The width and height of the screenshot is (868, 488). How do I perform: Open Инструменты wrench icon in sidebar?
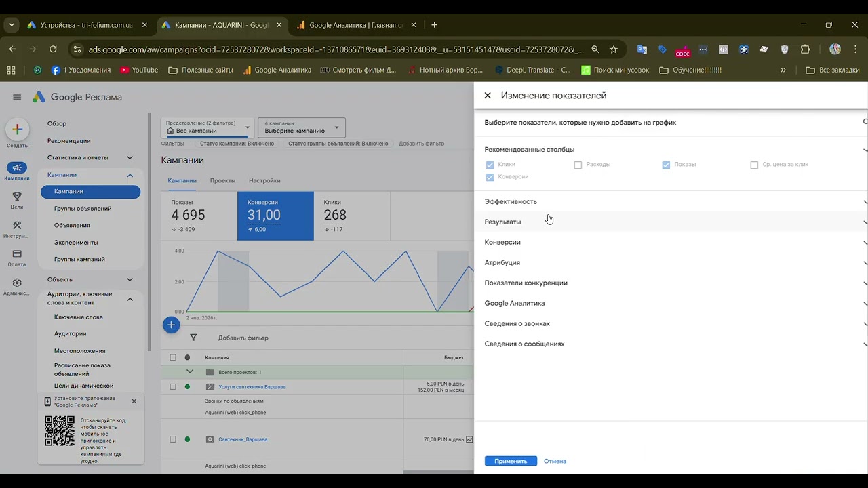pyautogui.click(x=17, y=225)
